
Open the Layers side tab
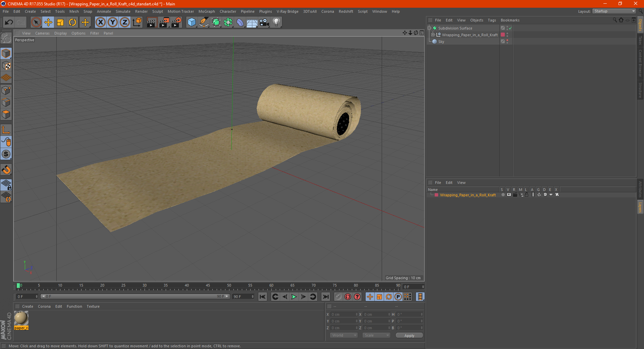click(x=640, y=207)
